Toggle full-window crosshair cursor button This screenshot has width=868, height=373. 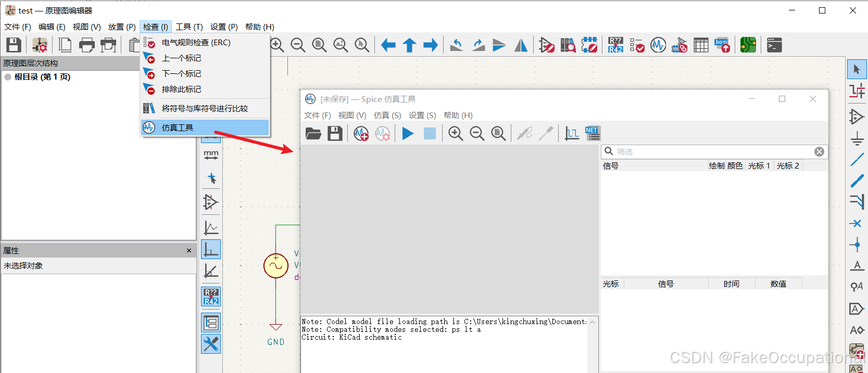coord(211,178)
